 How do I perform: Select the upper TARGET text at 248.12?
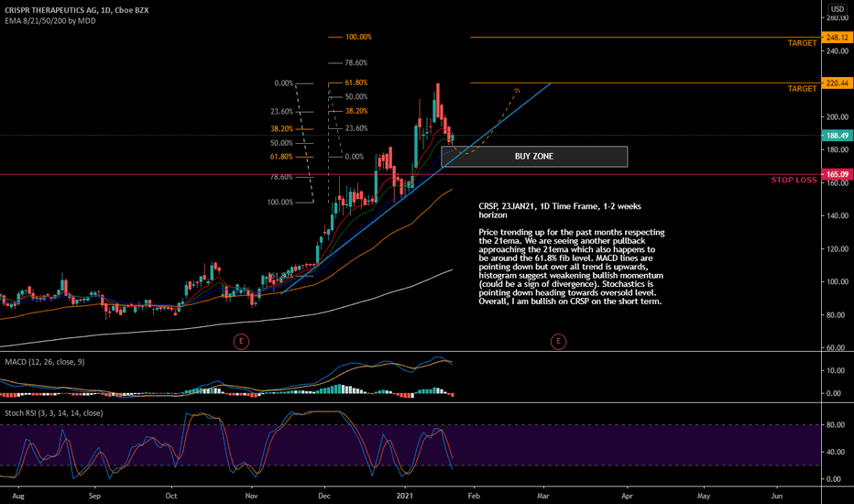pyautogui.click(x=803, y=43)
